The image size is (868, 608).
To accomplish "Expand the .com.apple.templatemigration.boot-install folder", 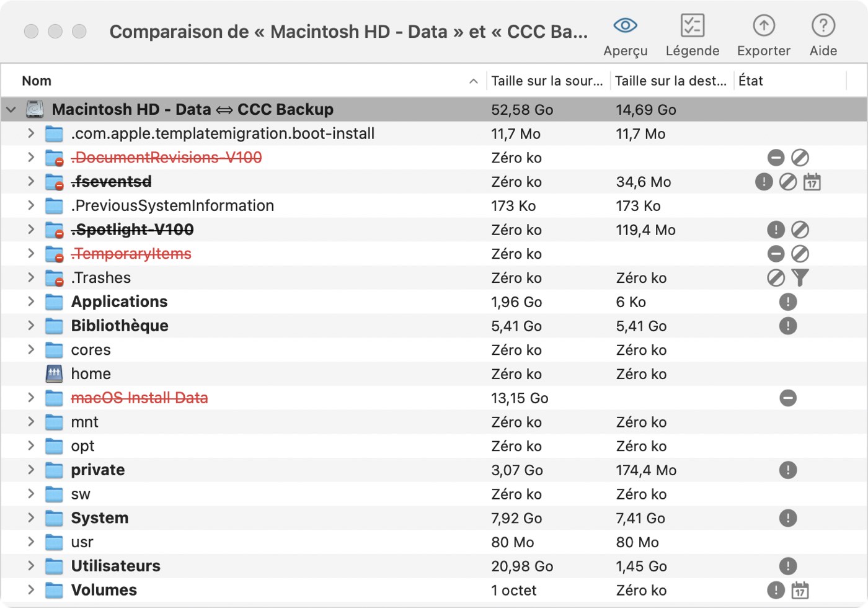I will 30,133.
